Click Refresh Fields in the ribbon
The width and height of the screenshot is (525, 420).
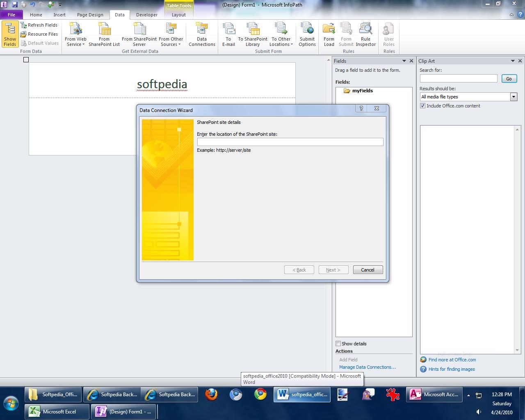pos(39,25)
